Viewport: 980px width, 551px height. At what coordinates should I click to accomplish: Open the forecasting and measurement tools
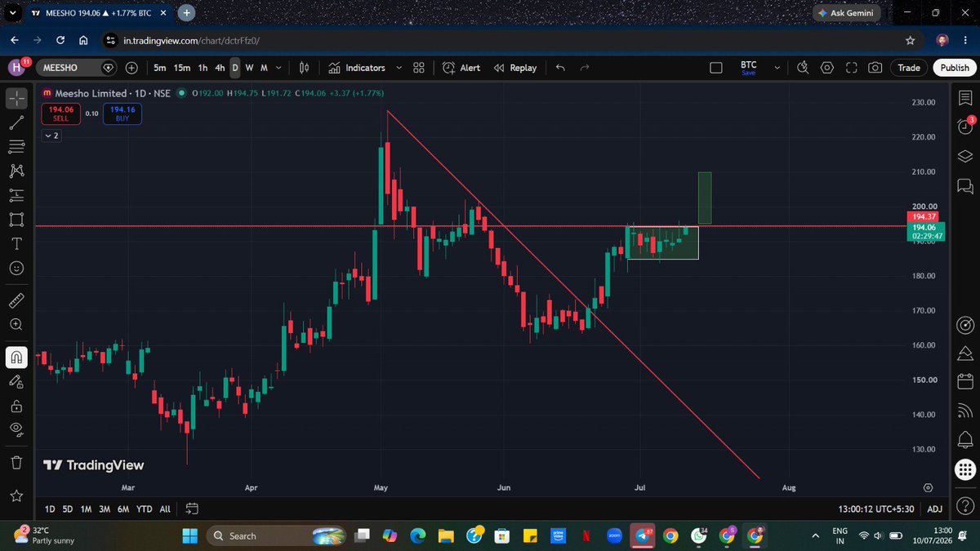point(16,195)
